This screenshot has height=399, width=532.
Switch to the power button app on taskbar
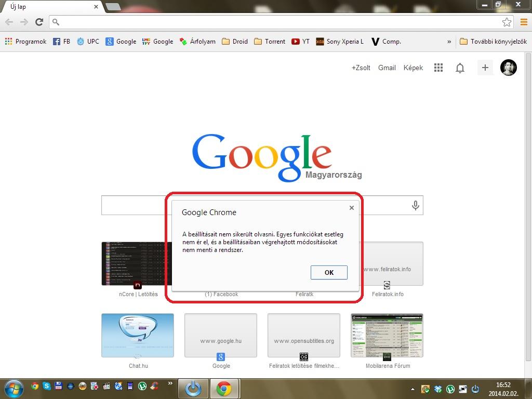(193, 389)
